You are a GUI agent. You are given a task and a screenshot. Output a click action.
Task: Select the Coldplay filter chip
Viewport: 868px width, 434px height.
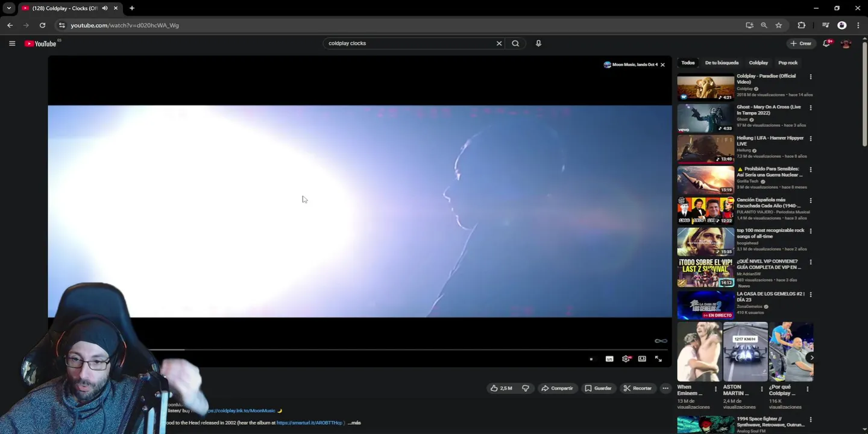758,63
